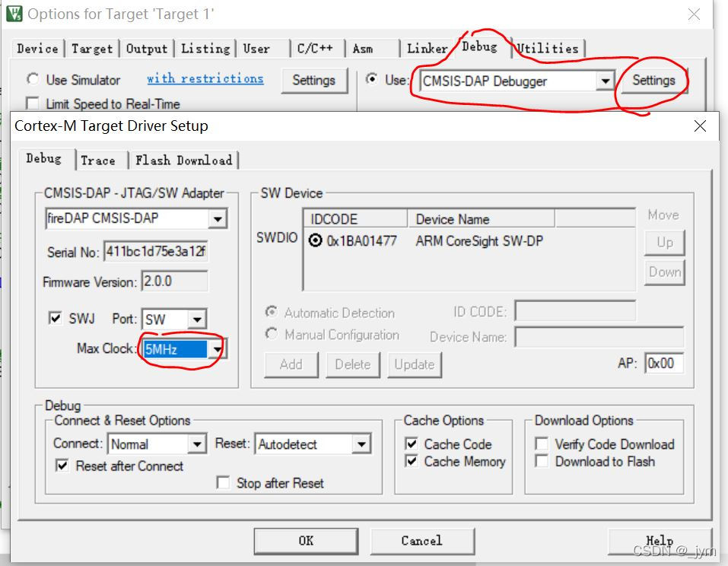Click the ARM CoreSight SW-DP device name

[479, 241]
